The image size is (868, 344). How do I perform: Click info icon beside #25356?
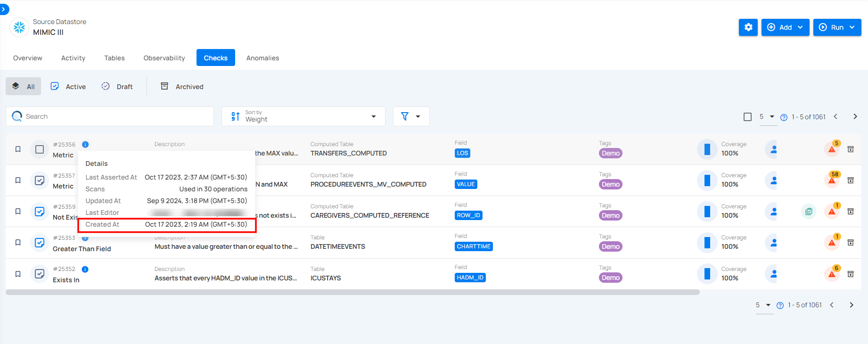(85, 145)
